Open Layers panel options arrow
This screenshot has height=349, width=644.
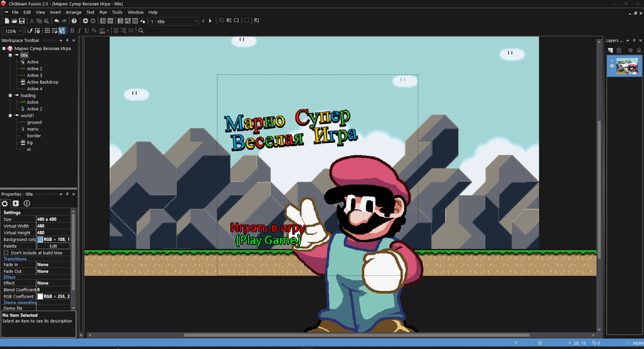(628, 41)
